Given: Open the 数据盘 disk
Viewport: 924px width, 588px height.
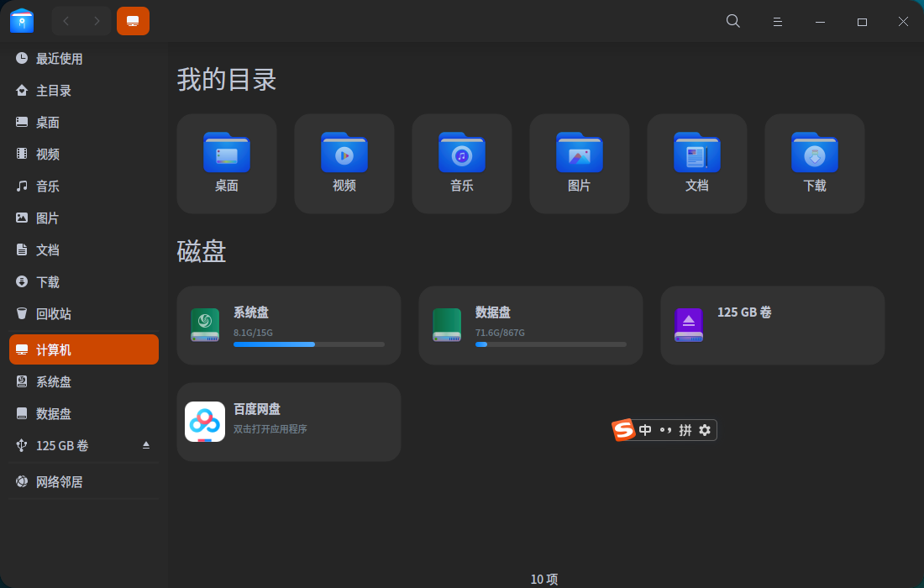Looking at the screenshot, I should coord(530,325).
